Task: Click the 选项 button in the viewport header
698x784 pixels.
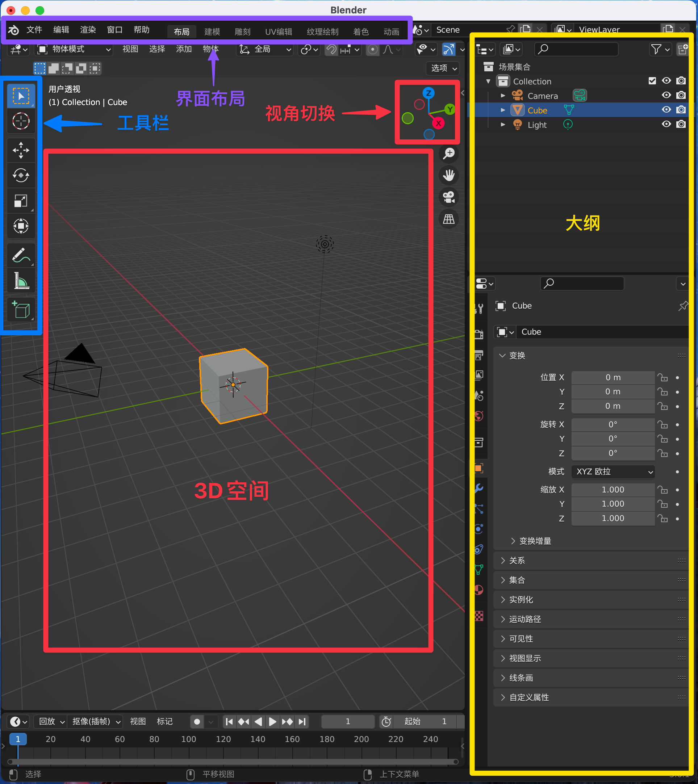Action: click(x=443, y=68)
